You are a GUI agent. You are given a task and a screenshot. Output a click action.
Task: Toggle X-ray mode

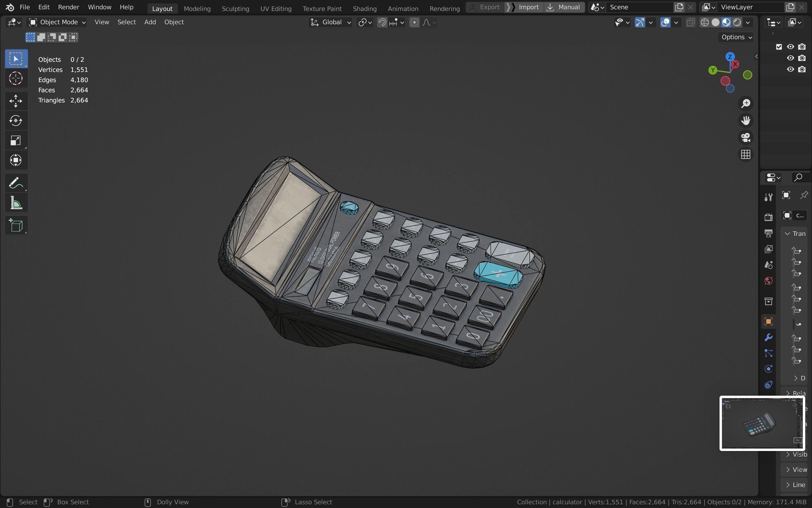pyautogui.click(x=690, y=23)
